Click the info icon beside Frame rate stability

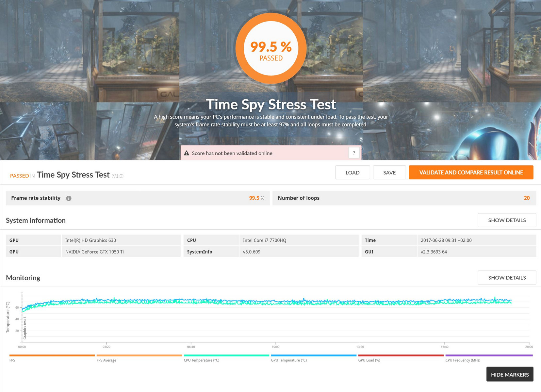coord(69,198)
